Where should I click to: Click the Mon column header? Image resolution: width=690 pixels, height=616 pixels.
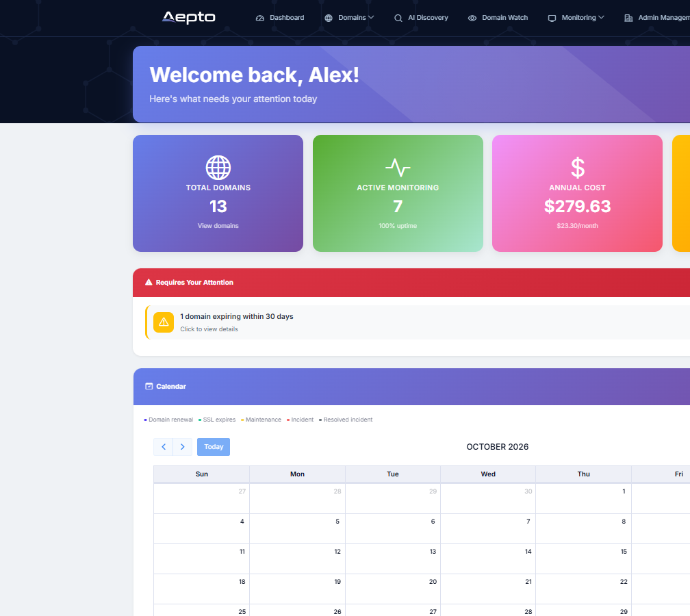(298, 474)
